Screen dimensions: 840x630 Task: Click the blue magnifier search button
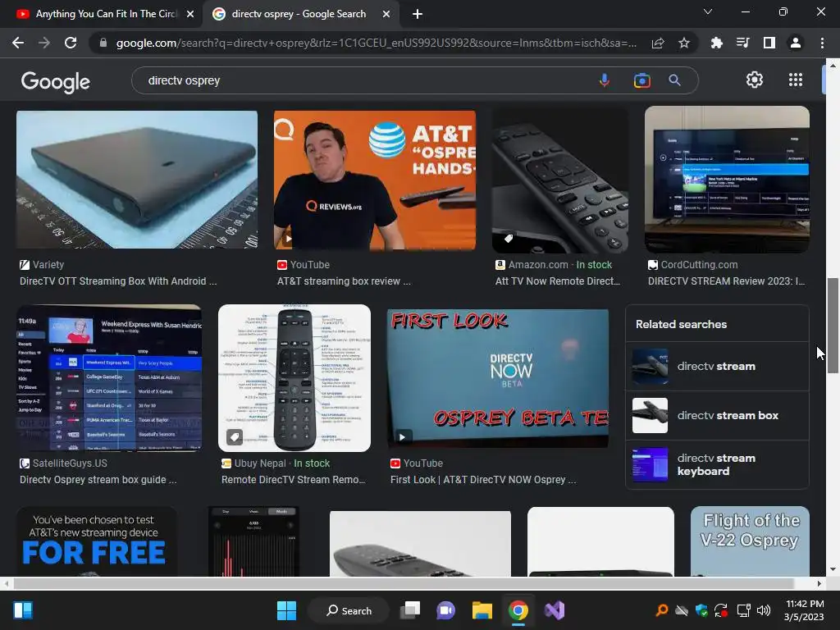[x=674, y=80]
